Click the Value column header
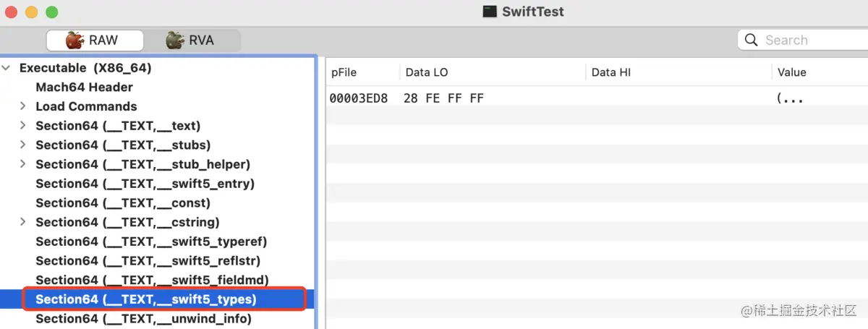868x329 pixels. tap(791, 72)
